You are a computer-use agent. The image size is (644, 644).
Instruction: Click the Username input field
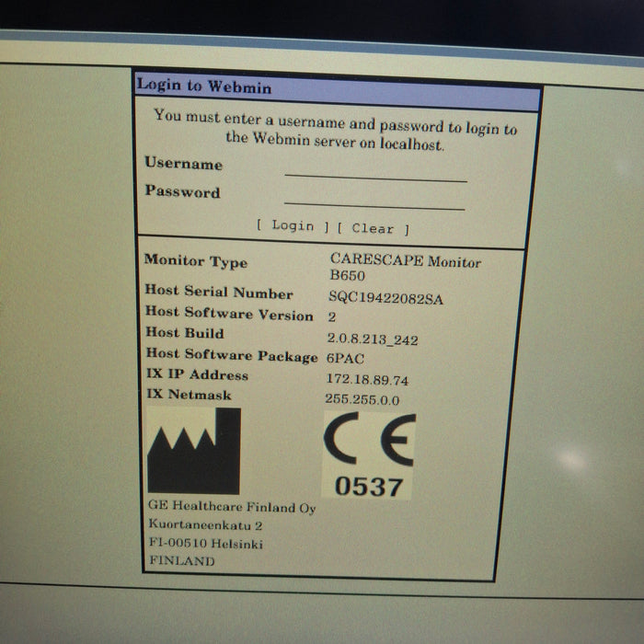click(375, 171)
